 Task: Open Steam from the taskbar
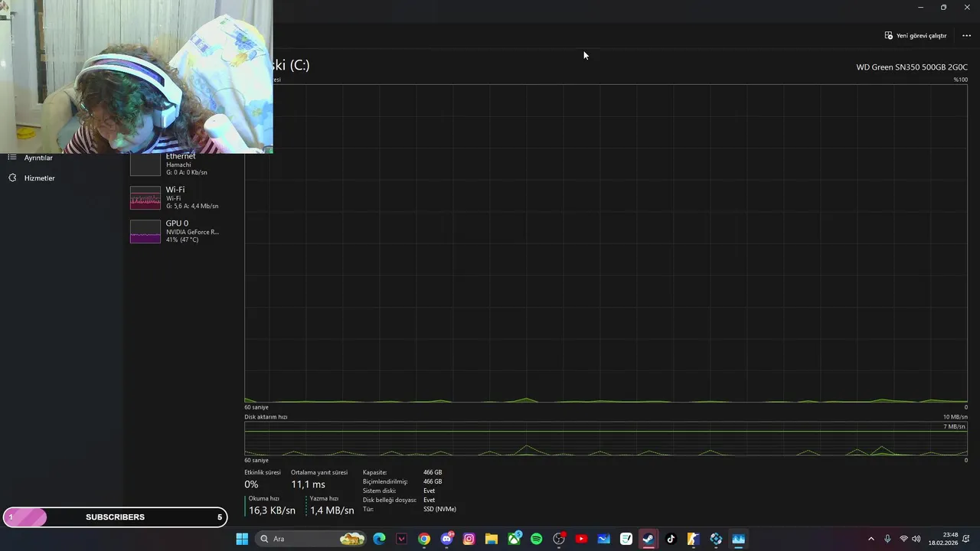click(648, 539)
